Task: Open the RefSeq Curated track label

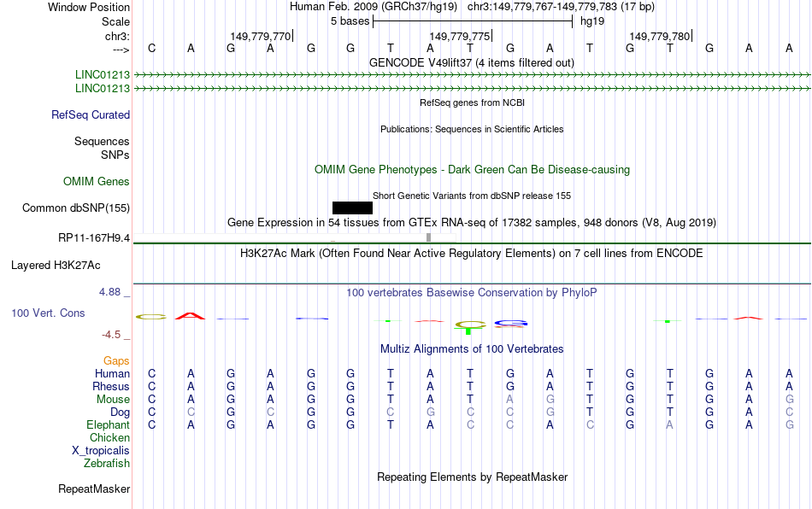Action: pyautogui.click(x=90, y=114)
